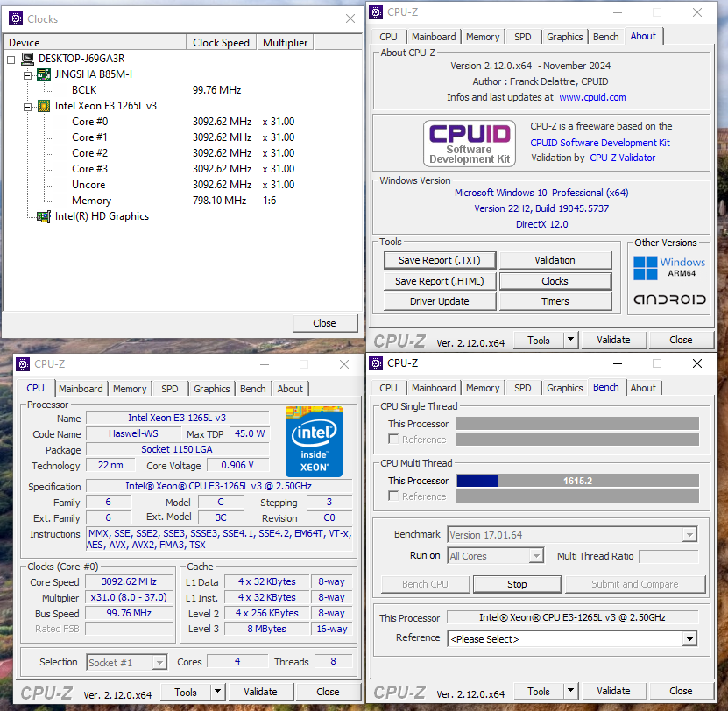Click the Validation button in Tools group
Viewport: 728px width, 711px height.
(555, 260)
